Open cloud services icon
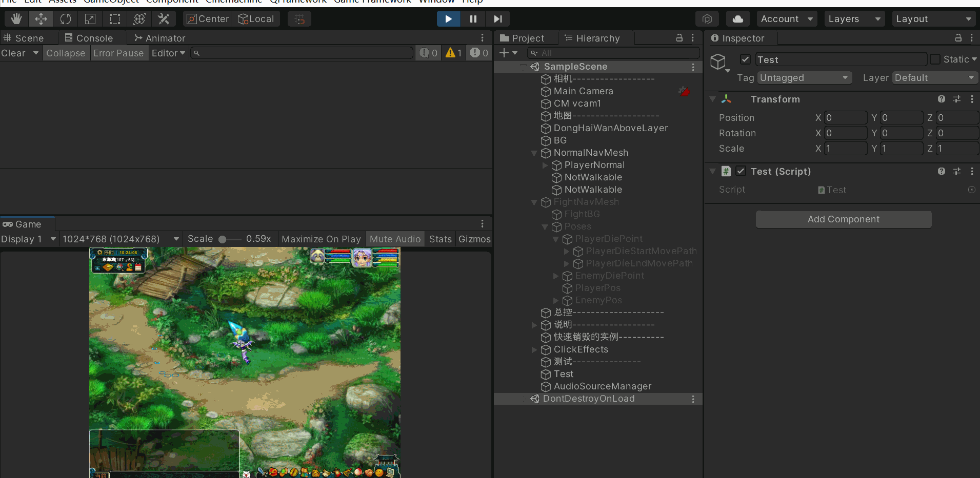Image resolution: width=980 pixels, height=478 pixels. [738, 19]
